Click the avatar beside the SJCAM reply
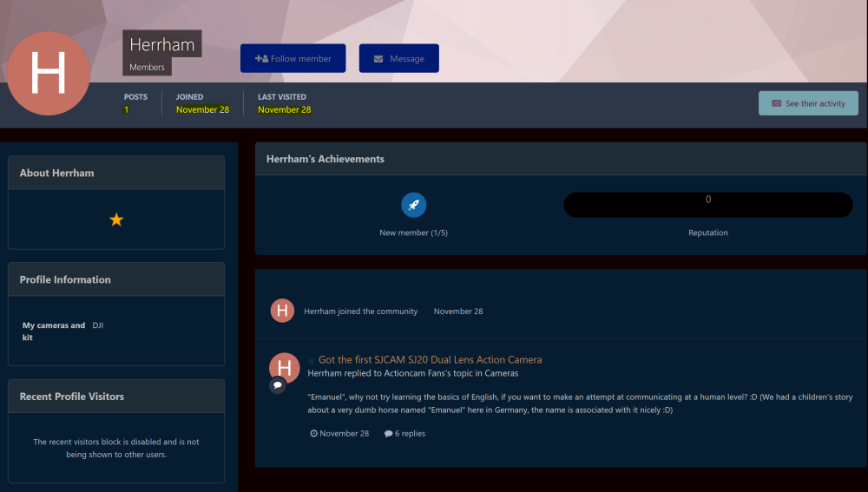This screenshot has width=868, height=492. (284, 368)
